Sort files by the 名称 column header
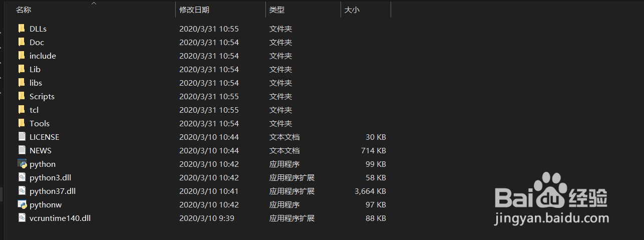The image size is (644, 240). click(24, 10)
